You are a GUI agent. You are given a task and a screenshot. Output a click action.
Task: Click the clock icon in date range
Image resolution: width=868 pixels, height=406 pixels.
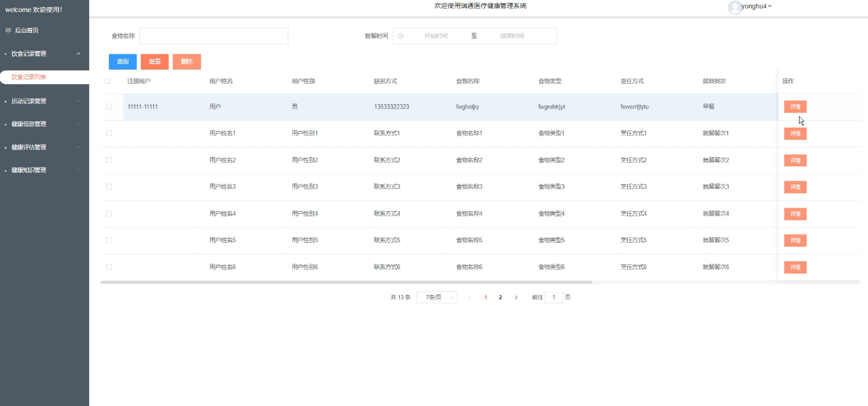point(400,36)
